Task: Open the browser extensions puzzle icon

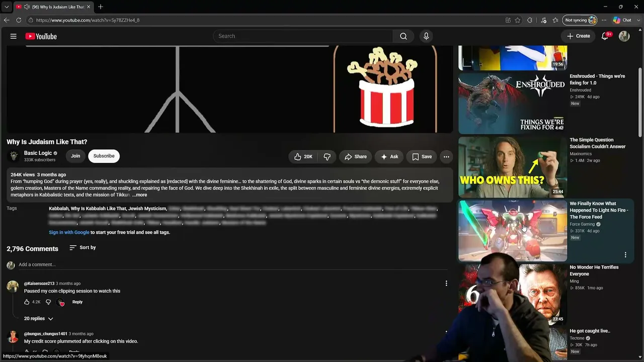Action: [530, 20]
